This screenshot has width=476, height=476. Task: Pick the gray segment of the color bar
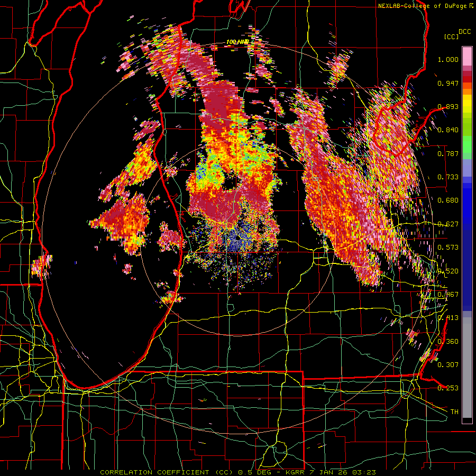467,368
